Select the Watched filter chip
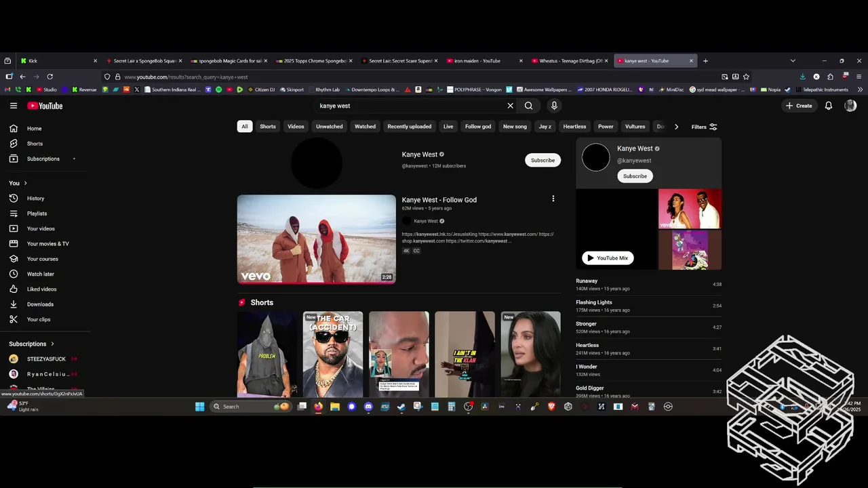 coord(365,127)
